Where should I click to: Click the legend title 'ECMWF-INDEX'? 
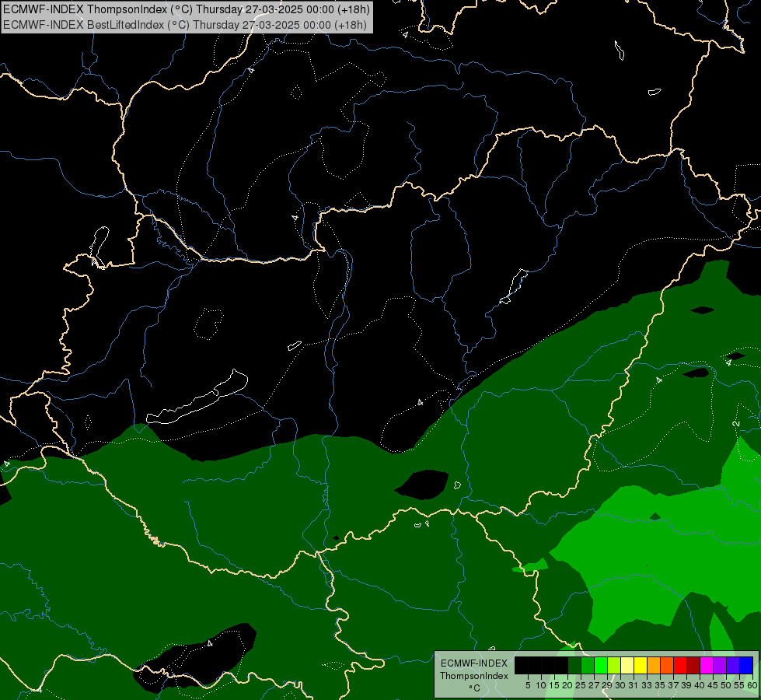(474, 663)
